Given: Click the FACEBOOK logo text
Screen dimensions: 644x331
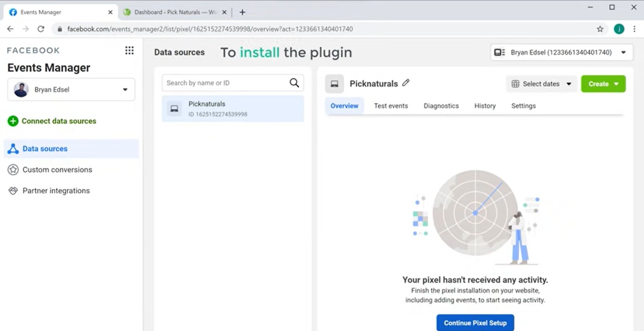Looking at the screenshot, I should (33, 50).
